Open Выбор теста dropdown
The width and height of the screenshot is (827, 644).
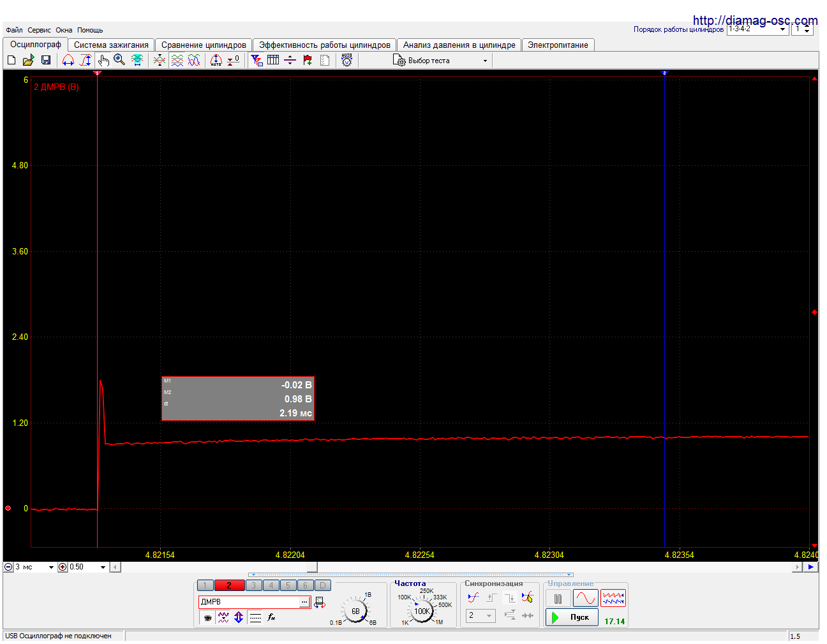441,61
